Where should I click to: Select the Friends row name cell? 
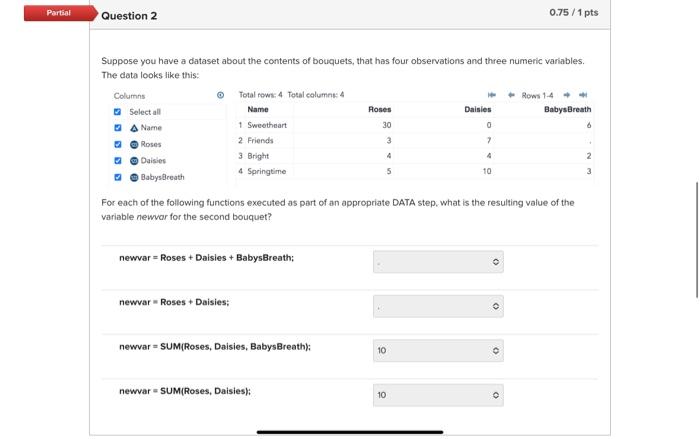click(260, 141)
